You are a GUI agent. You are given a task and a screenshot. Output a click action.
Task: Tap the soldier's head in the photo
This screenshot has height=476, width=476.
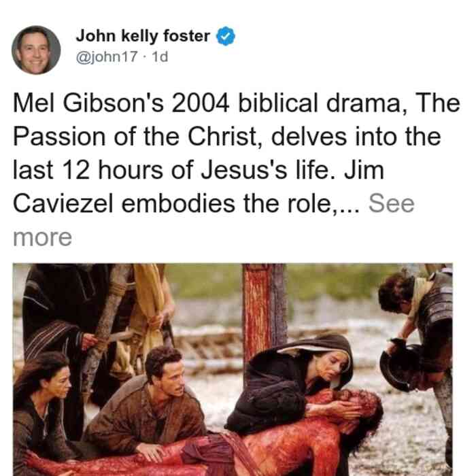tap(397, 292)
